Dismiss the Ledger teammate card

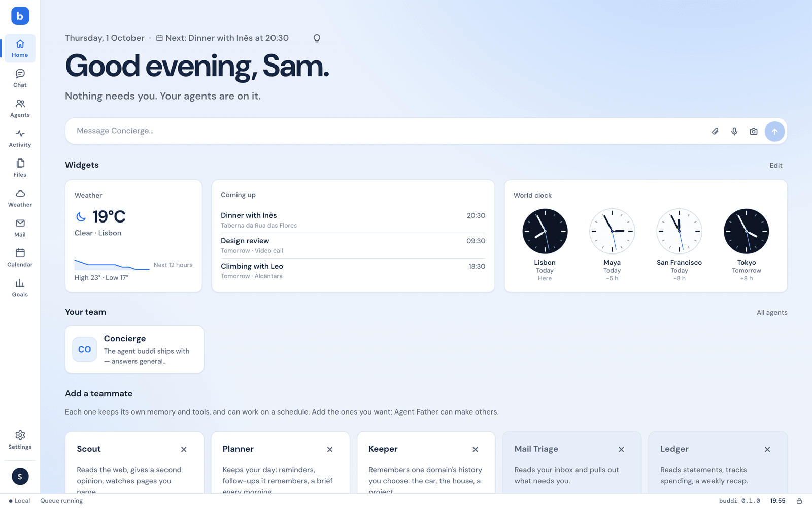pos(767,449)
